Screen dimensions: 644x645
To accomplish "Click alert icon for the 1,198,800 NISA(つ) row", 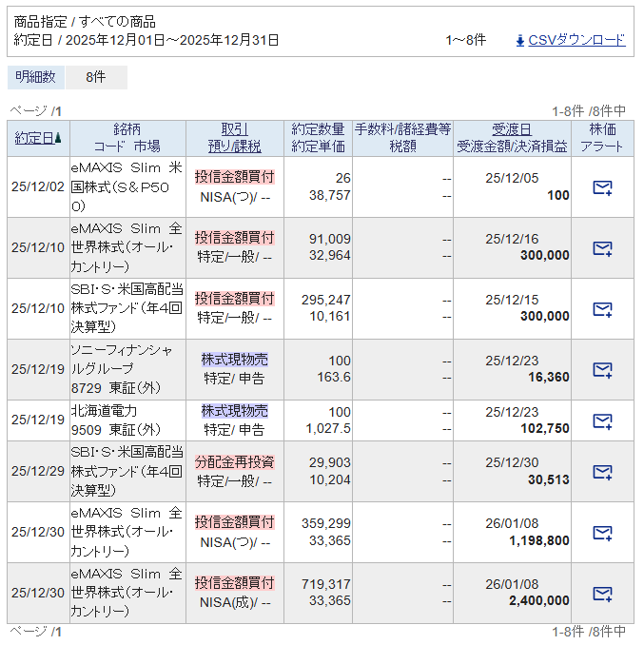I will click(601, 533).
